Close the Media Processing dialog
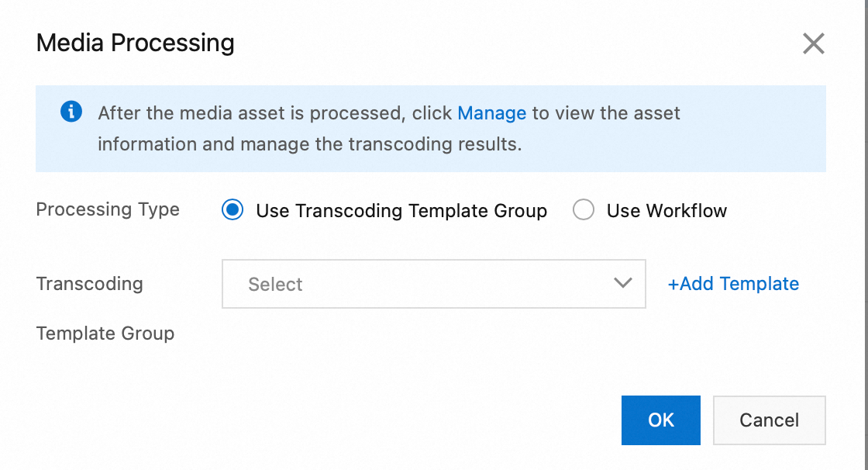Screen dimensions: 868x470 click(x=813, y=43)
